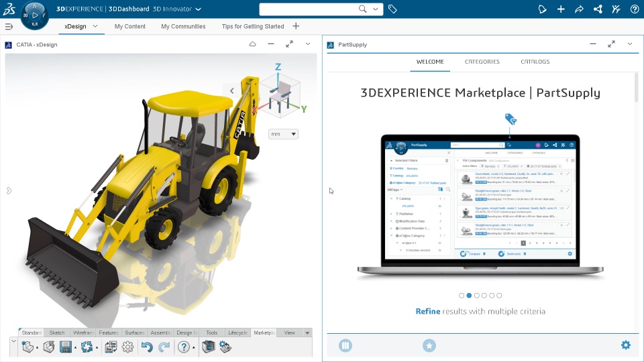Click the Update refresh arrows icon
This screenshot has width=644, height=362.
click(87, 347)
